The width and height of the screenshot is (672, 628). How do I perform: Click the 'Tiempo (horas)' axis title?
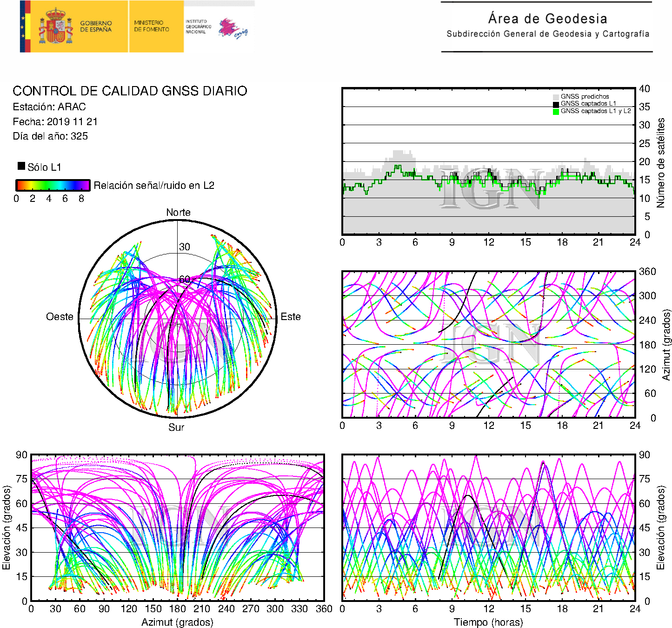click(x=488, y=622)
